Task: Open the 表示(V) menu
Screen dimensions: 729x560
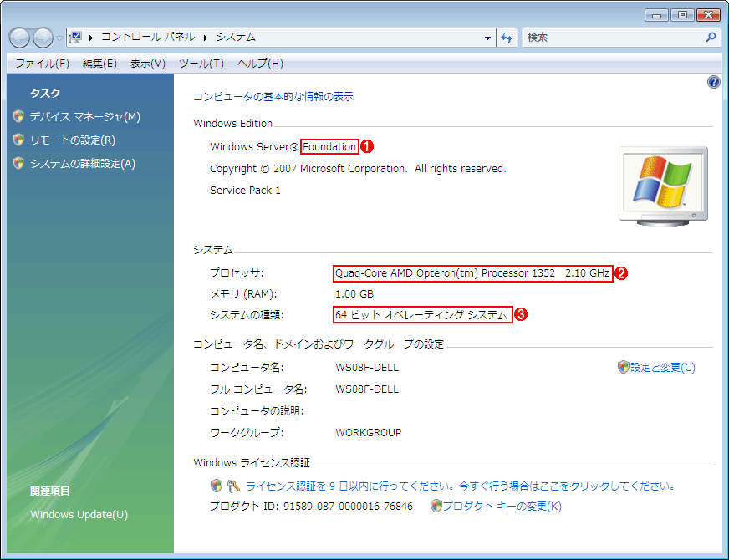Action: pyautogui.click(x=148, y=64)
